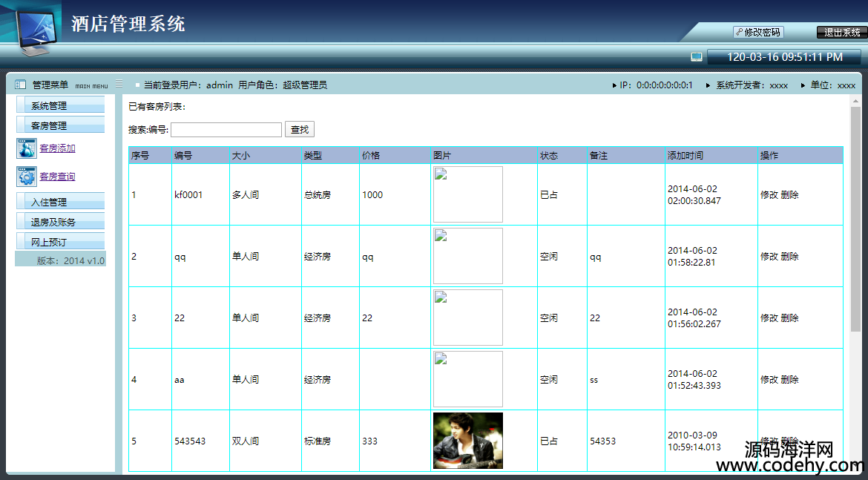Click the vertical scrollbar thumb
Image resolution: width=868 pixels, height=480 pixels.
[x=855, y=219]
